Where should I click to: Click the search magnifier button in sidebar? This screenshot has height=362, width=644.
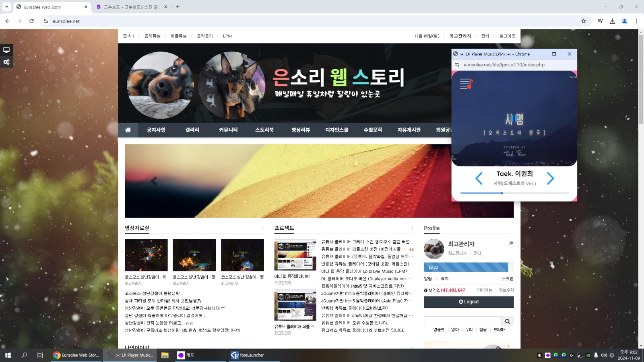coord(508,321)
